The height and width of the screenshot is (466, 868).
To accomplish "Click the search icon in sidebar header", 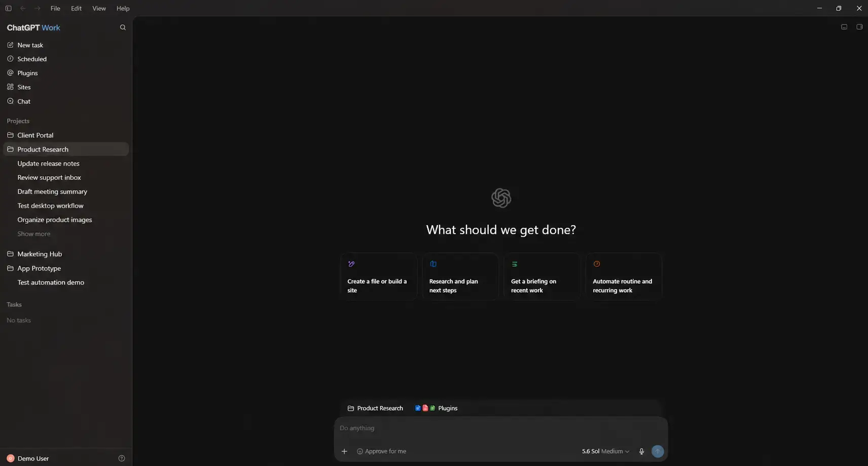I will [123, 27].
